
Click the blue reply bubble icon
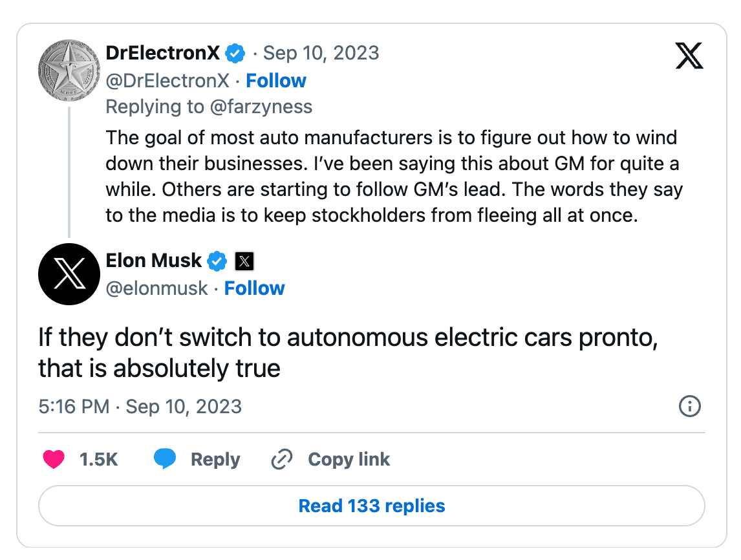[x=165, y=460]
